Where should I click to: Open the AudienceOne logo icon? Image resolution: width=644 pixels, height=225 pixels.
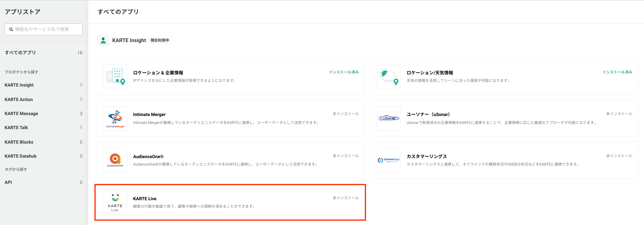tap(115, 160)
